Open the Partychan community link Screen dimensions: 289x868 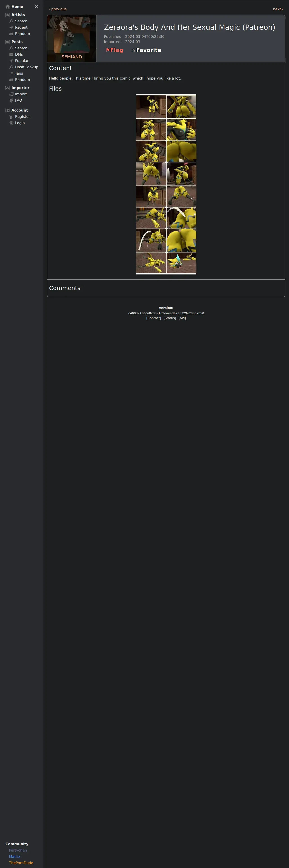coord(18,850)
